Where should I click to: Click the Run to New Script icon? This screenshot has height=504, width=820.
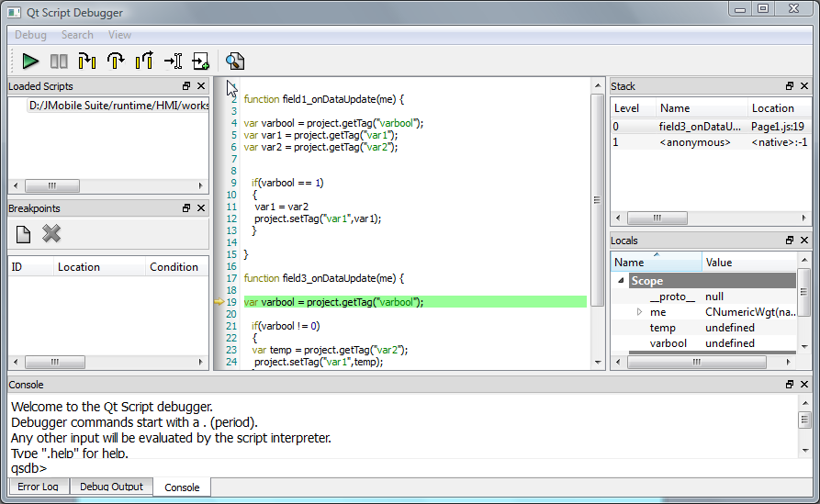click(201, 62)
